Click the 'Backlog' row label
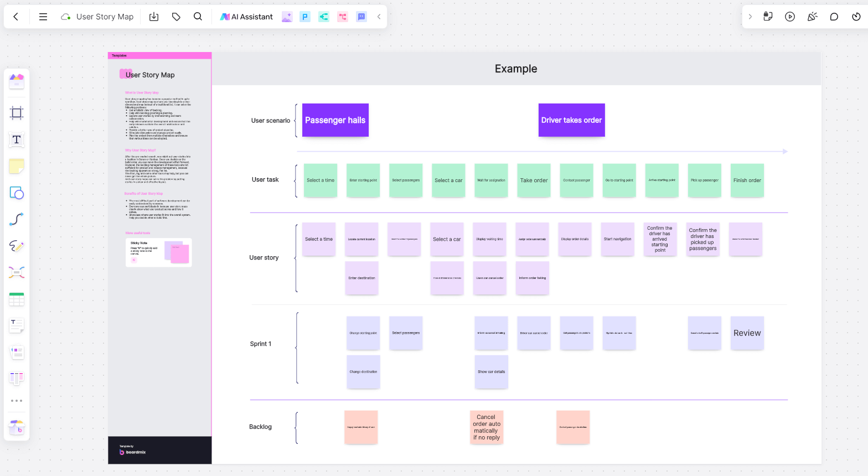868x476 pixels. pyautogui.click(x=261, y=427)
